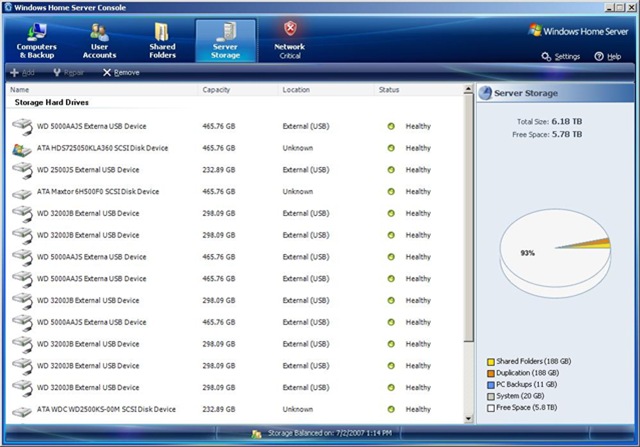This screenshot has width=640, height=447.
Task: Select ATA HDS725050KLA360 SCSI Disk Device row
Action: (235, 148)
